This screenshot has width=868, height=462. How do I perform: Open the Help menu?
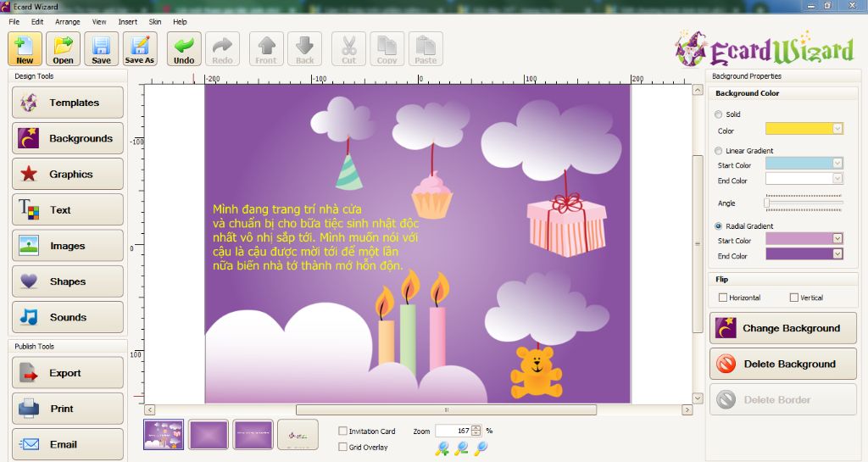coord(180,21)
